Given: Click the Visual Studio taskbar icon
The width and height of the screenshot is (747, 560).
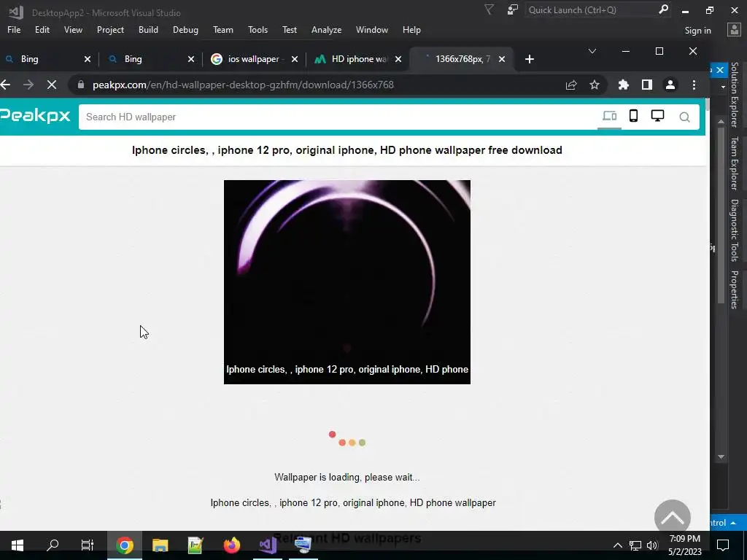Looking at the screenshot, I should coord(268,545).
